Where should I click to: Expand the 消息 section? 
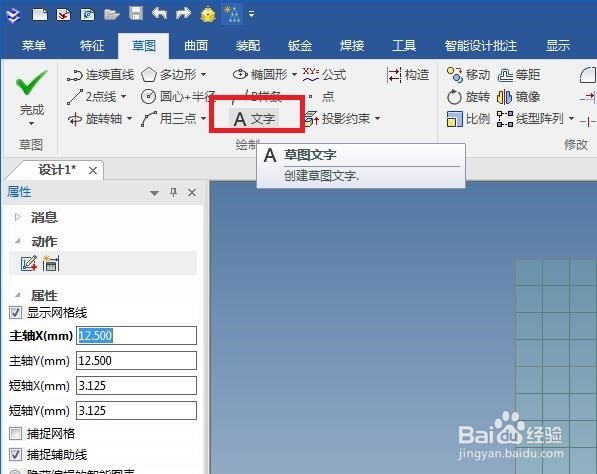pyautogui.click(x=18, y=217)
